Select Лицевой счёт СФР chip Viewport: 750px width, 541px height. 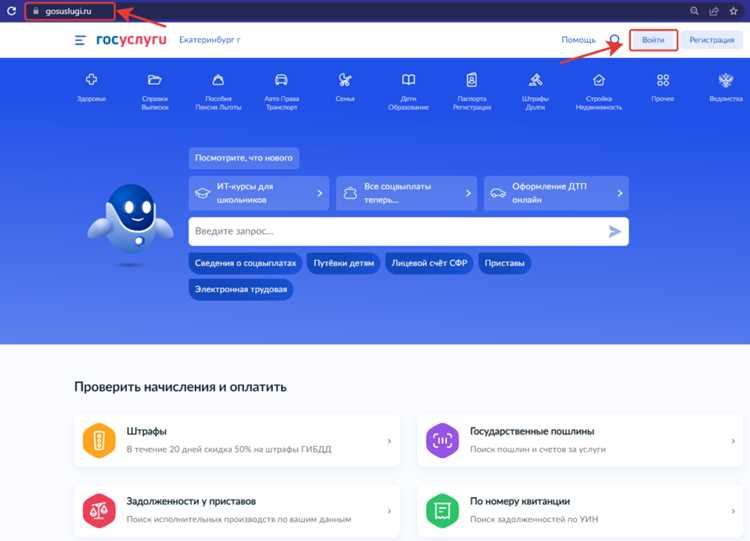pyautogui.click(x=429, y=263)
